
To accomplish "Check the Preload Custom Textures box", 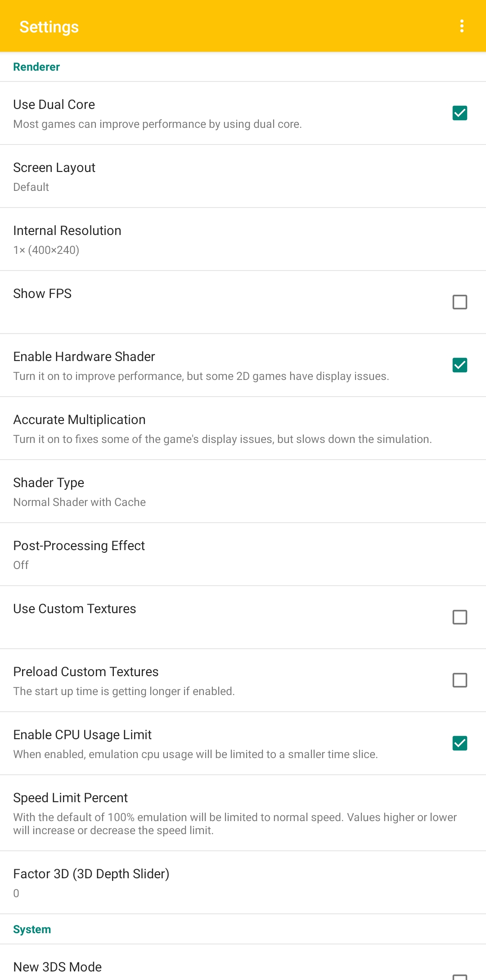I will 459,680.
